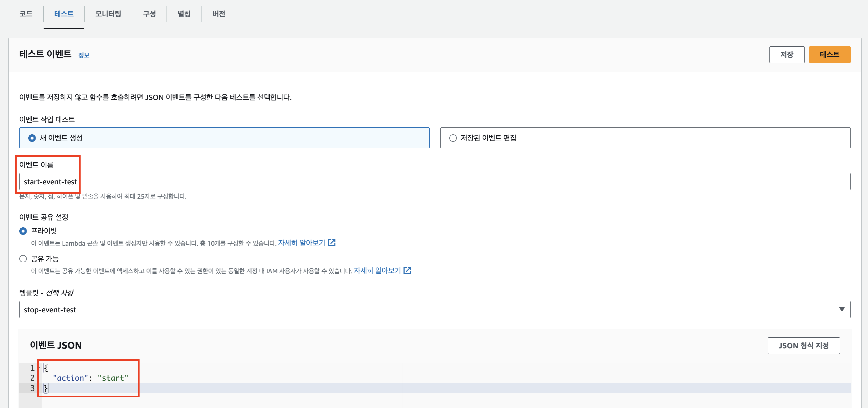Click the template dropdown arrow icon
This screenshot has height=408, width=868.
[841, 310]
